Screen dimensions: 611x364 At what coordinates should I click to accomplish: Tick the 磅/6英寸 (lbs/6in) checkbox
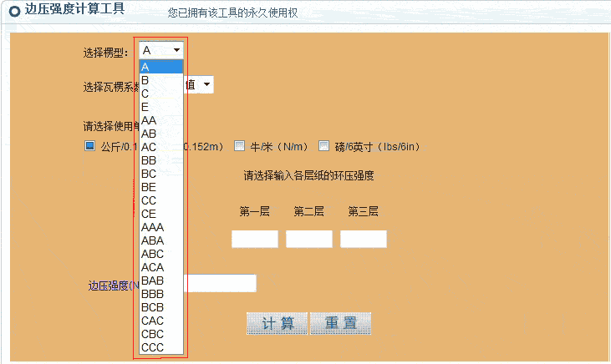tap(324, 146)
